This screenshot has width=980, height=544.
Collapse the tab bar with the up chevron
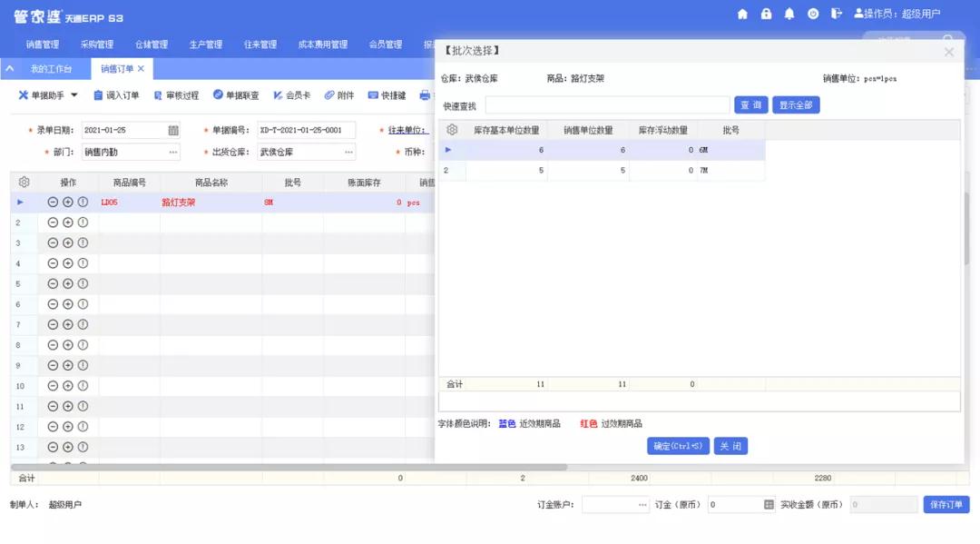point(10,69)
